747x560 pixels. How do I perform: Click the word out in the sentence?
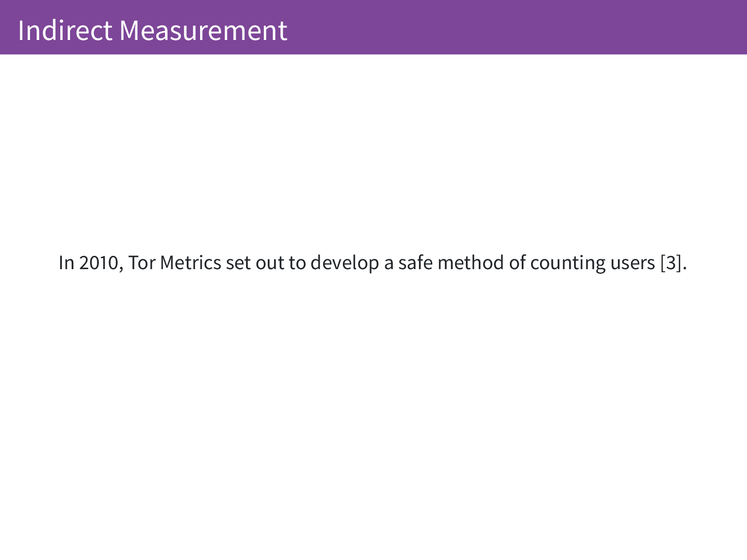[270, 263]
